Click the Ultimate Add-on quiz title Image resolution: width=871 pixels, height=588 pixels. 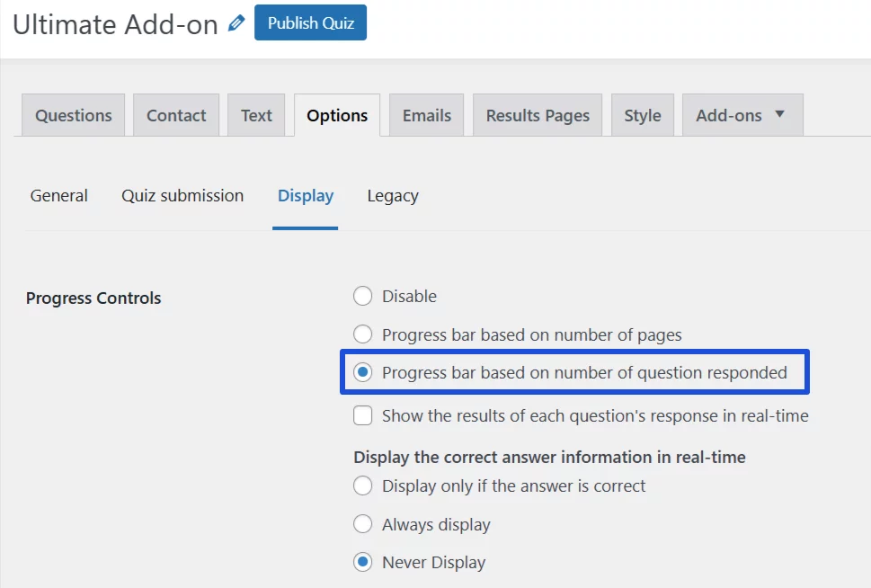click(115, 24)
